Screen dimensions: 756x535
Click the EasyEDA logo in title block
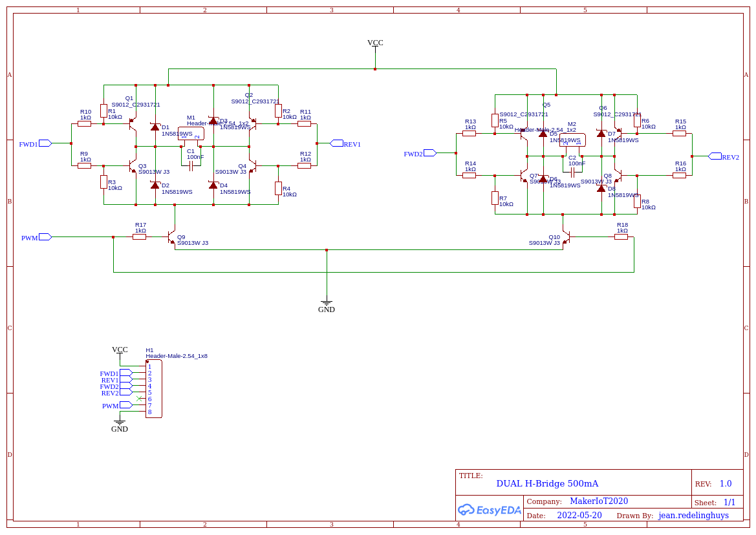489,510
